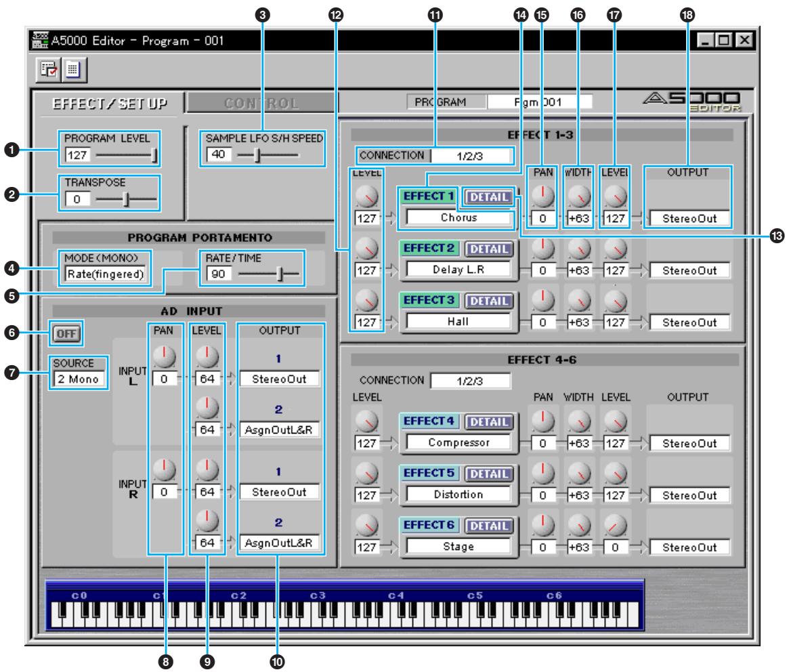Click the first toolbar icon with checkmark
The width and height of the screenshot is (789, 672).
48,70
